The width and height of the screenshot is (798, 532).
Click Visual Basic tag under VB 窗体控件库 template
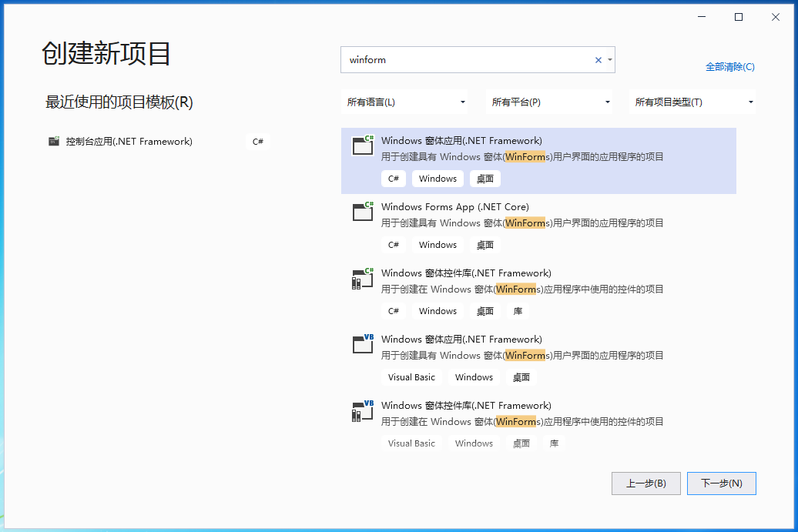pyautogui.click(x=411, y=443)
